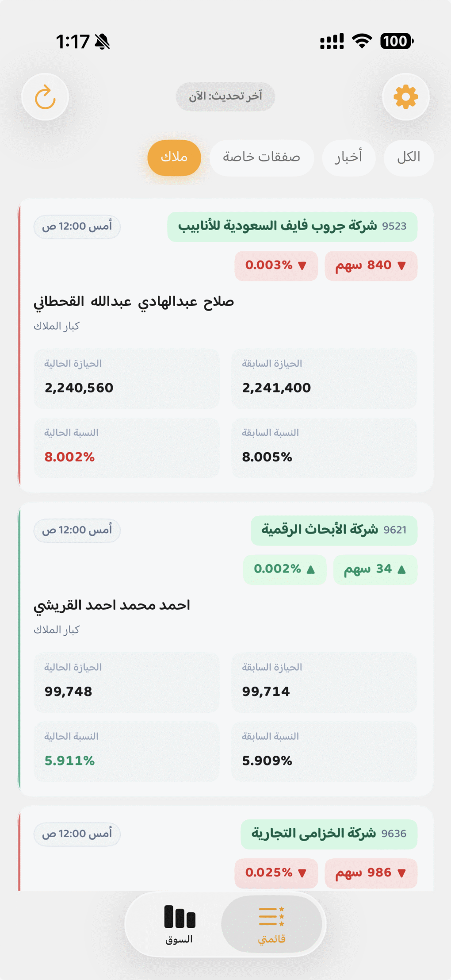Tap the آخر تحديث status pill
The height and width of the screenshot is (980, 451).
(225, 96)
